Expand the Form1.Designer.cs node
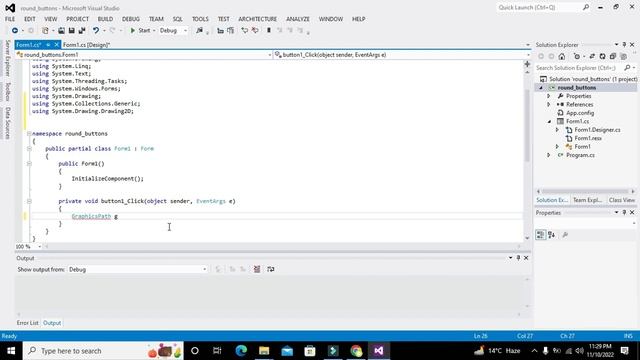 pos(557,130)
